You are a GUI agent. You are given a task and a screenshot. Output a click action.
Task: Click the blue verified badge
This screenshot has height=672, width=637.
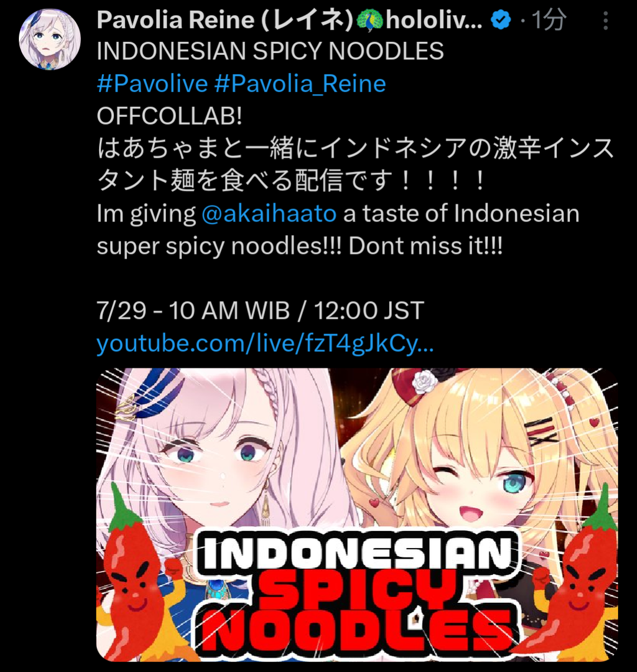coord(501,19)
